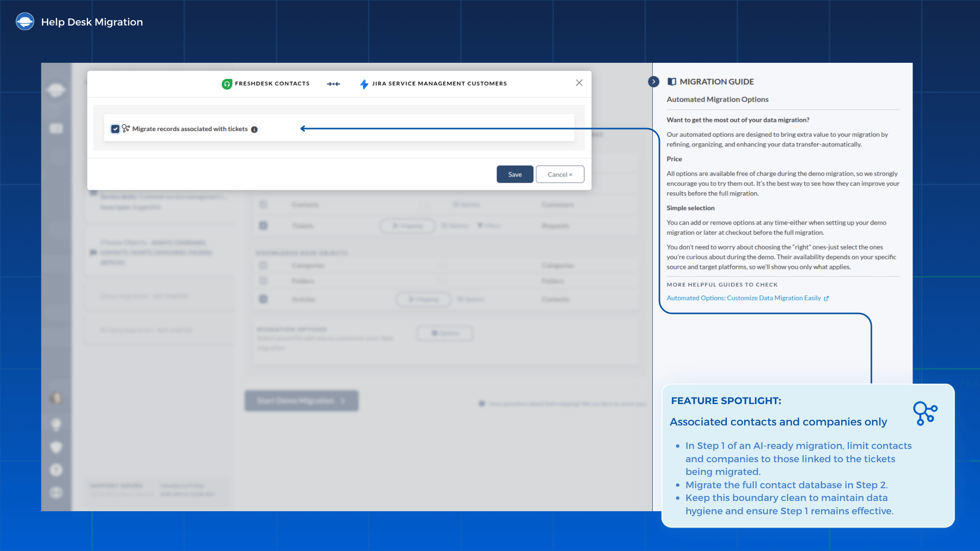Open info tooltip next to Migrate records option
980x551 pixels.
[254, 130]
